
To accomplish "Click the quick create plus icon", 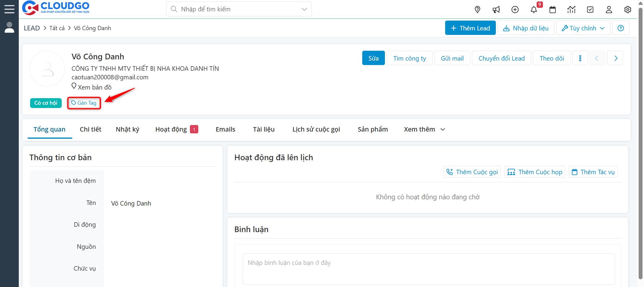I will click(x=515, y=10).
